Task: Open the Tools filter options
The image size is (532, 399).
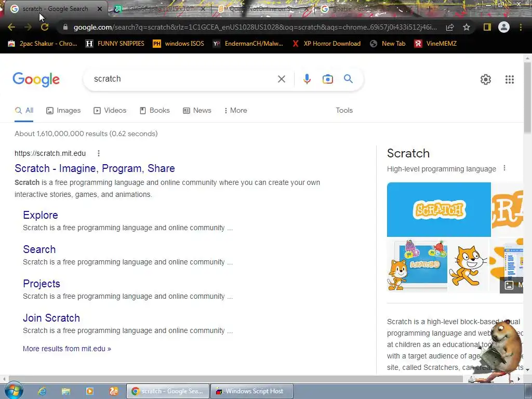Action: click(344, 111)
